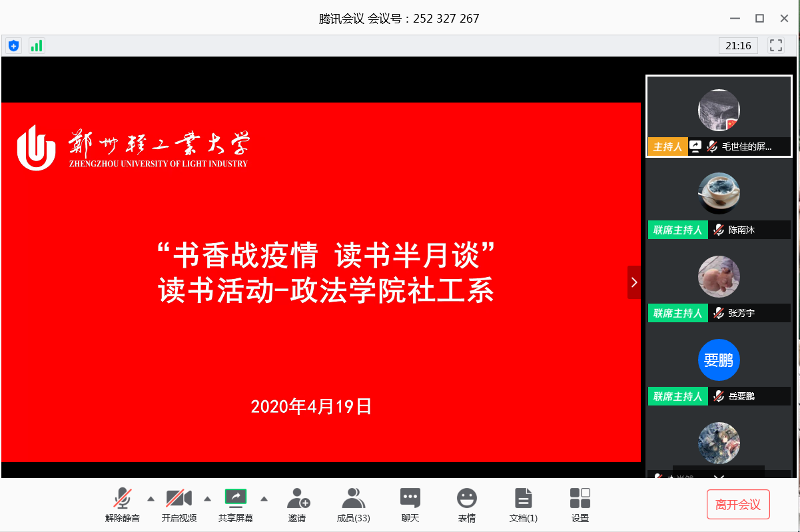Collapse the participant video sidebar

[x=633, y=282]
